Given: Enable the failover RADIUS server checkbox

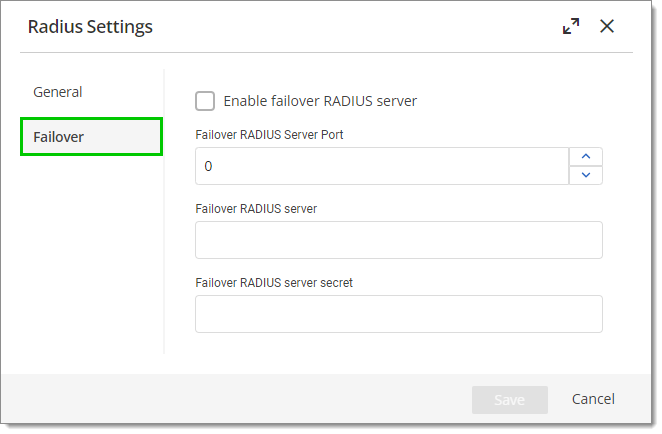Looking at the screenshot, I should 205,101.
